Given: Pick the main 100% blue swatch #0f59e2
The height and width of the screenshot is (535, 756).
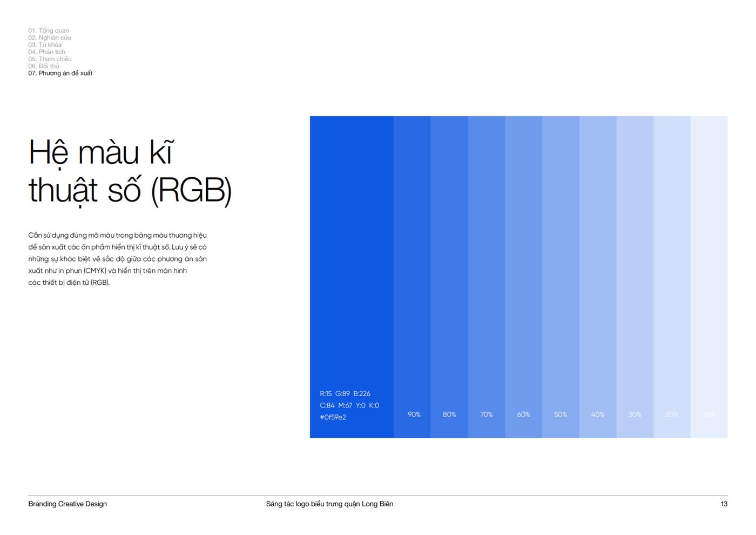Looking at the screenshot, I should point(352,277).
